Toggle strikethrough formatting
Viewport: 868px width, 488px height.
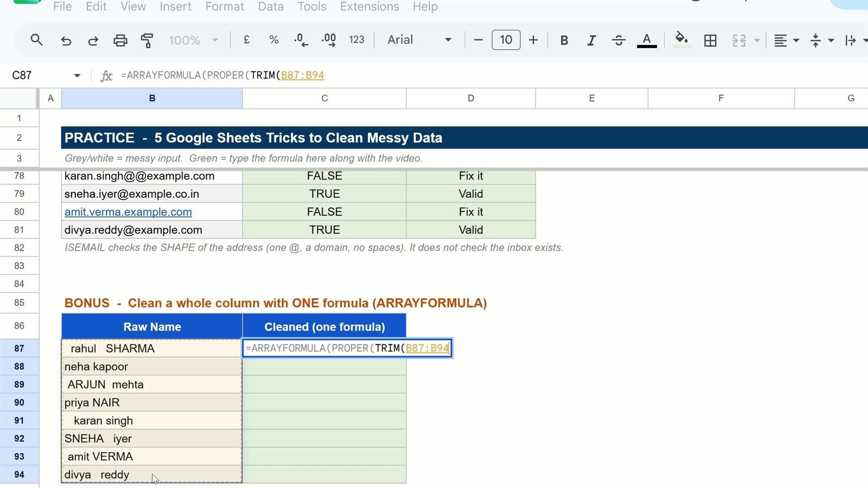[618, 40]
